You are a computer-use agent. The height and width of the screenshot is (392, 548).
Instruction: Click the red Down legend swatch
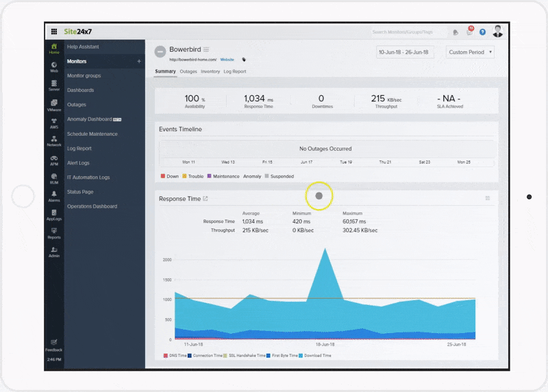pyautogui.click(x=163, y=176)
